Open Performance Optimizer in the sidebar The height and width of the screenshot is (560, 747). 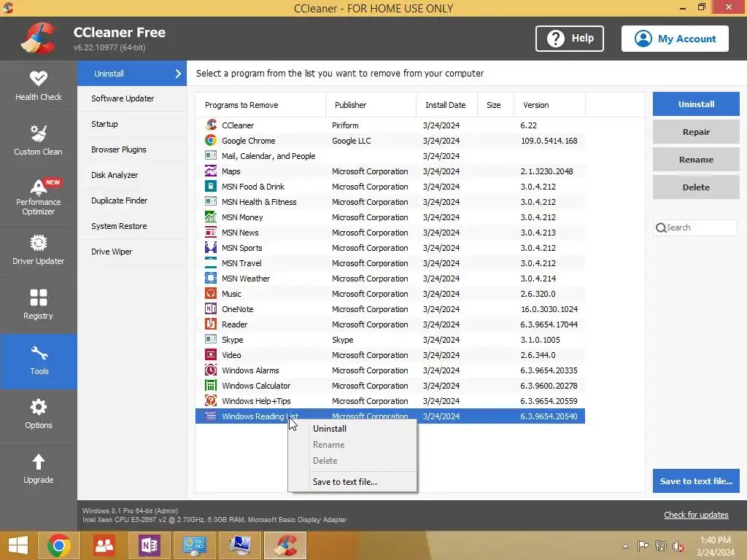39,198
